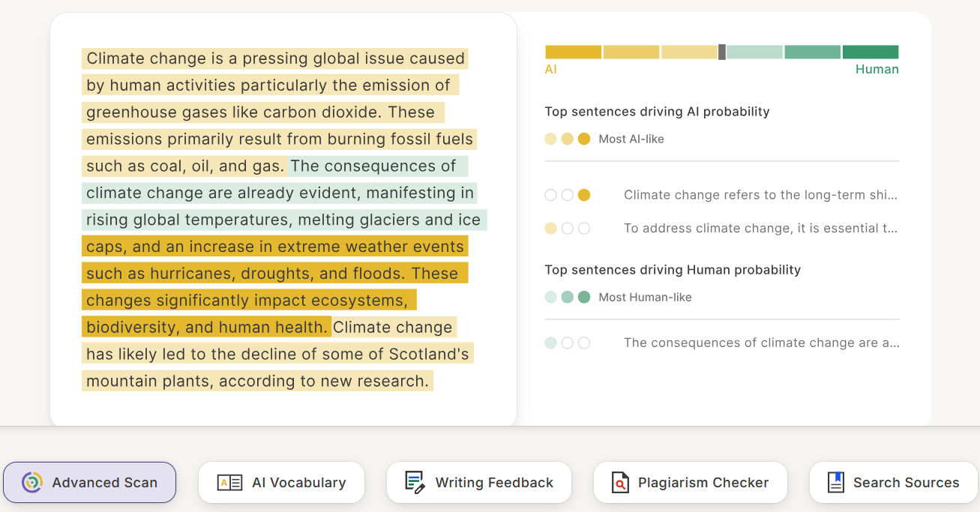Screen dimensions: 980x512
Task: Click the AI Vocabulary book icon
Action: click(229, 482)
